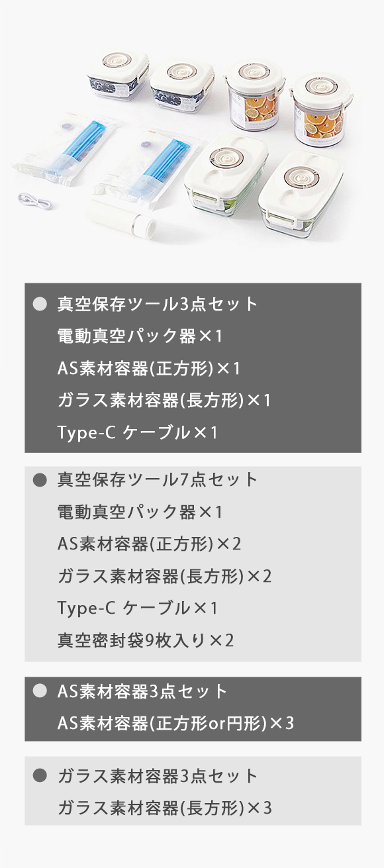Click the ガラス素材容器(長方形)×3 line

(164, 808)
